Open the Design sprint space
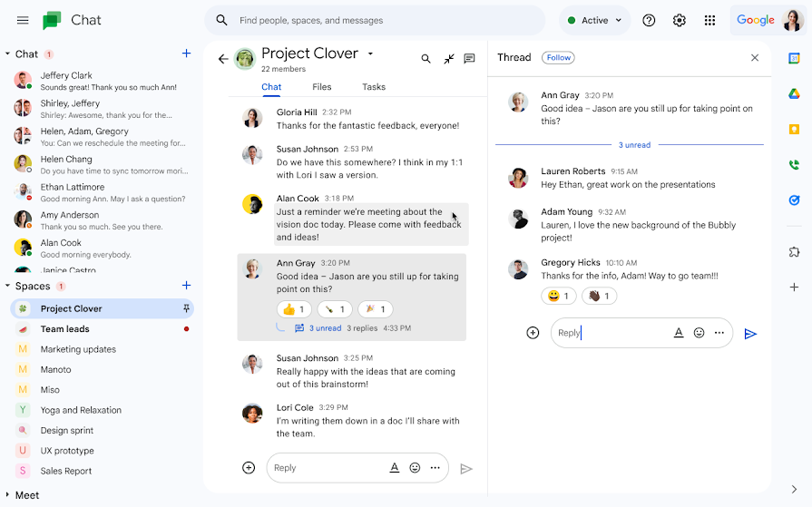812x507 pixels. [102, 430]
